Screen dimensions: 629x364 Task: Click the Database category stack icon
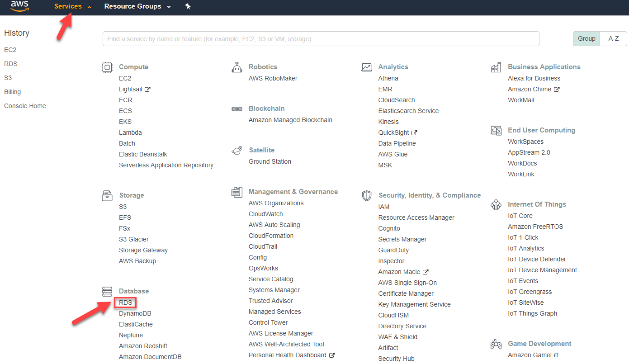point(107,292)
